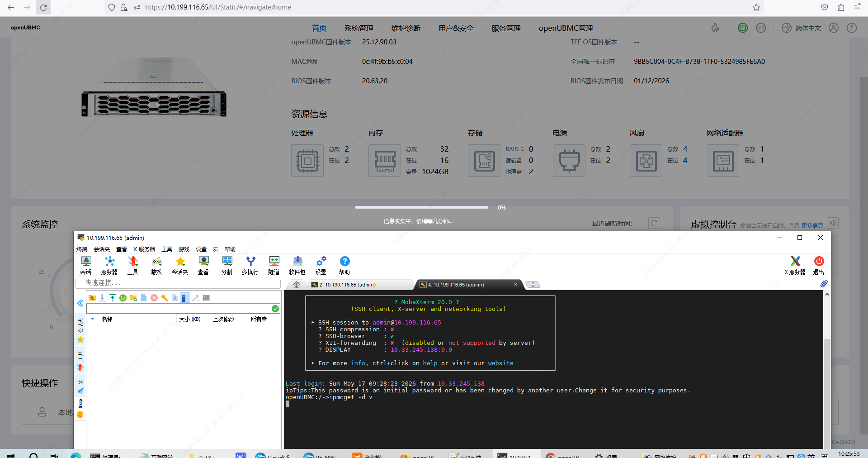Screen dimensions: 868x458
Task: Toggle the UID indicator icon in openUBMC header
Action: 761,28
